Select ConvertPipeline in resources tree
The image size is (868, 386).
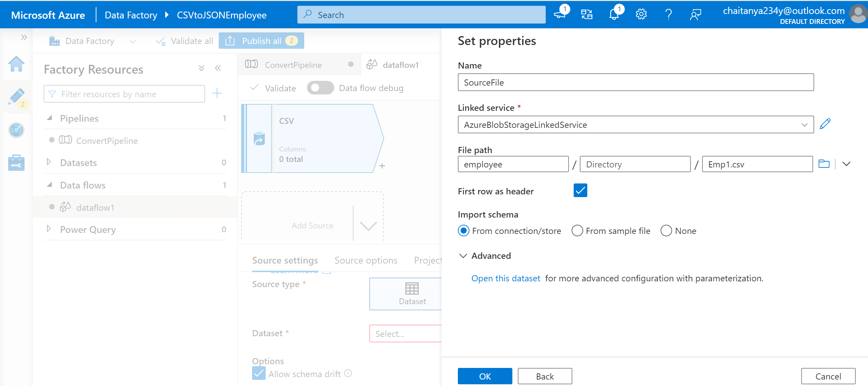point(107,140)
